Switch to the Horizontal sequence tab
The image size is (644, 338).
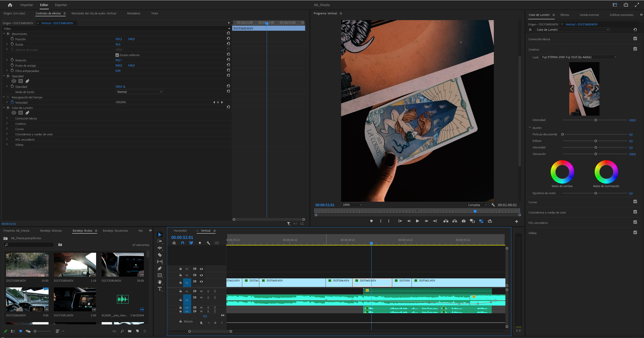pyautogui.click(x=180, y=231)
